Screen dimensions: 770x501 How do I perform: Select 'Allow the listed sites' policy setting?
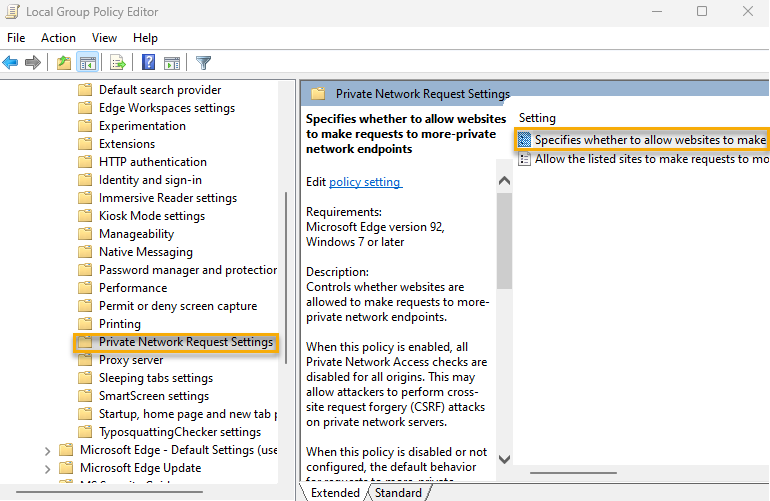(650, 159)
